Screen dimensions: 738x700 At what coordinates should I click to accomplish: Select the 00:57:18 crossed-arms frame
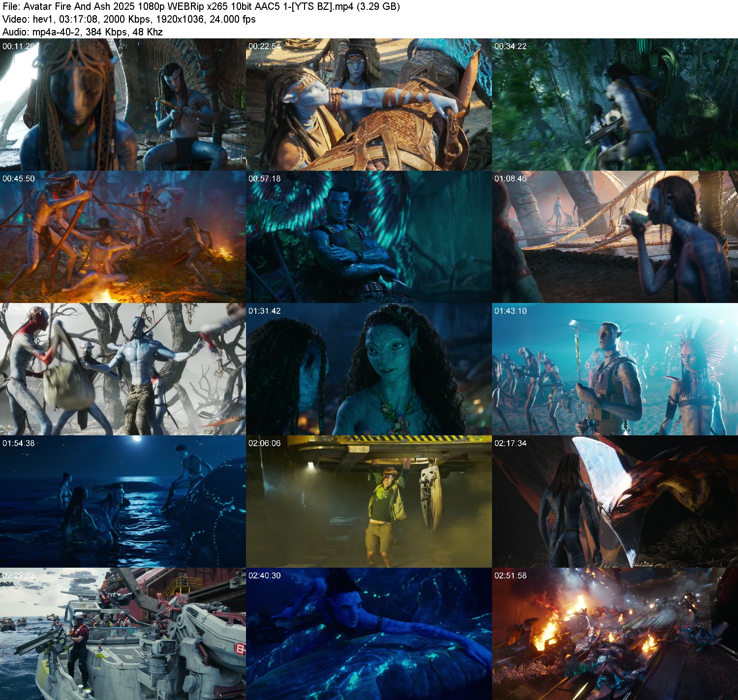[x=369, y=237]
